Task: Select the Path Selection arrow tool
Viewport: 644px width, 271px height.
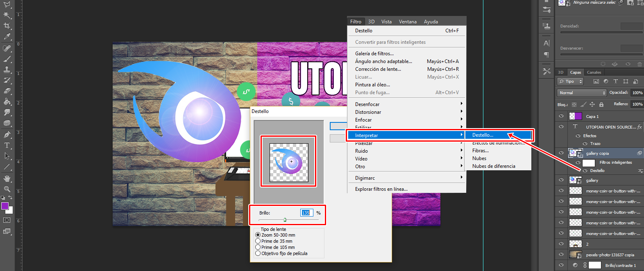Action: tap(7, 156)
